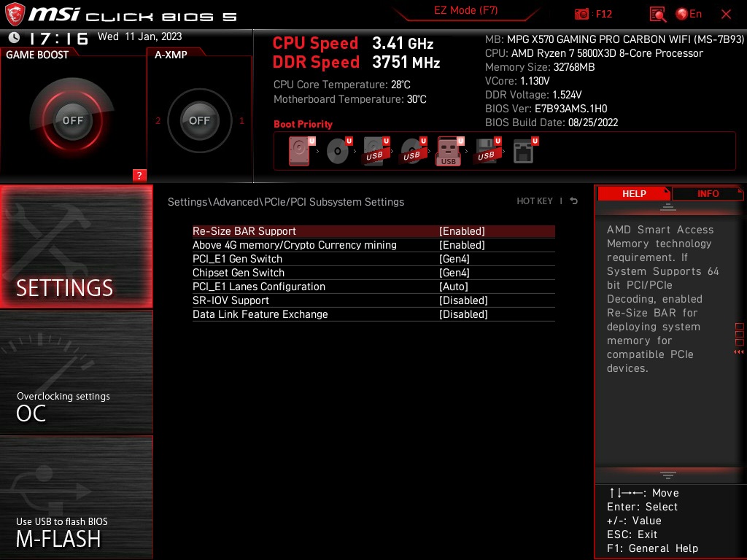747x560 pixels.
Task: Select the optical disc boot priority device
Action: point(338,151)
